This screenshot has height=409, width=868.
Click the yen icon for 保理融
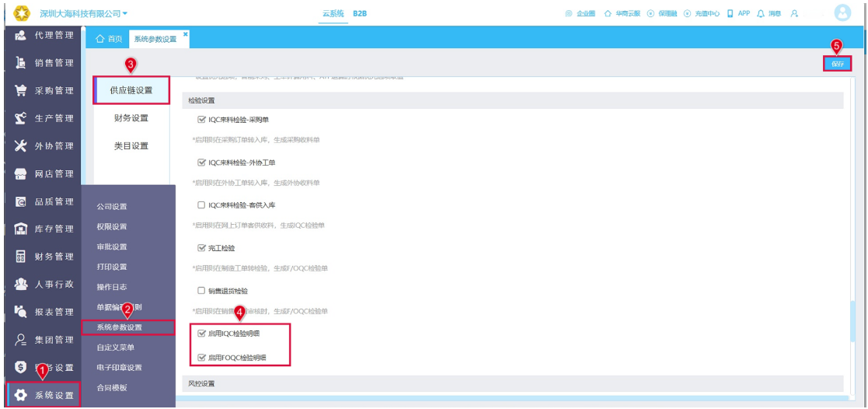(x=650, y=13)
